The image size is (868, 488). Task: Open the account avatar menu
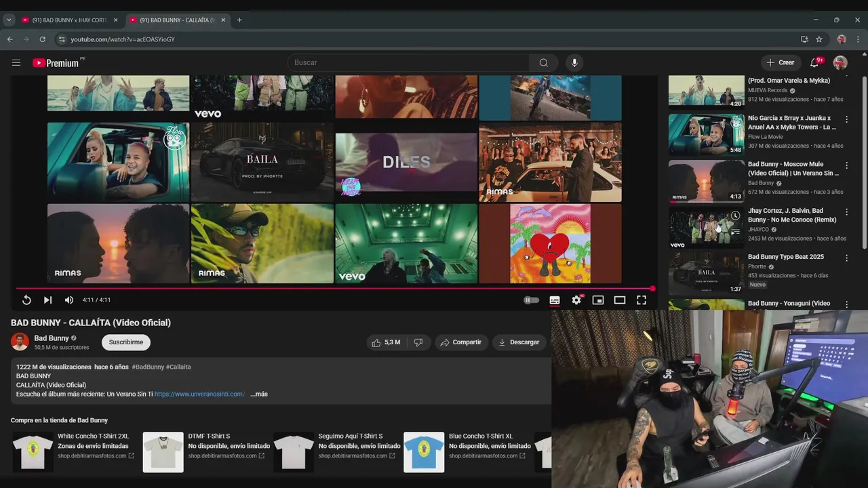click(x=840, y=62)
